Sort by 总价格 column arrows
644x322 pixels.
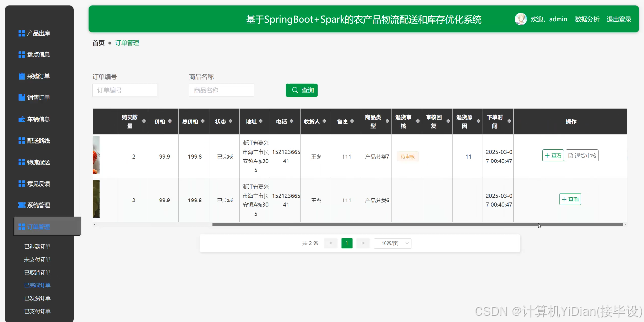(203, 121)
